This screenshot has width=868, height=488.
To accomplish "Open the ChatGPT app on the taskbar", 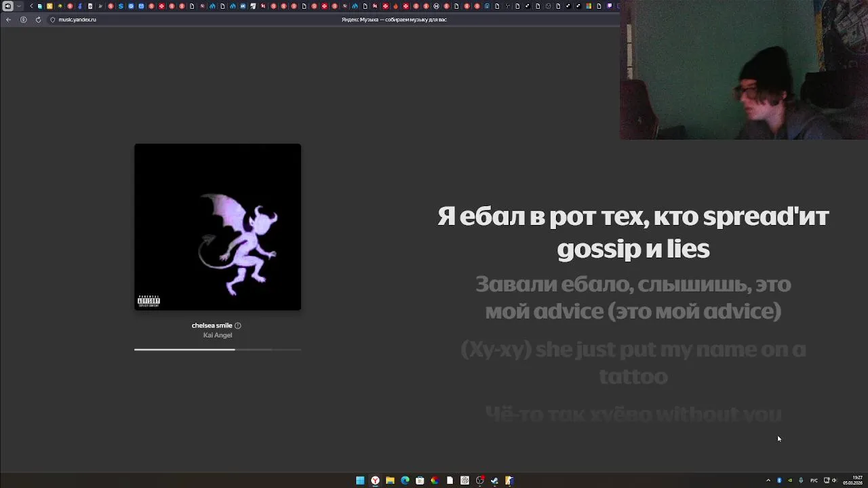I will coord(465,481).
